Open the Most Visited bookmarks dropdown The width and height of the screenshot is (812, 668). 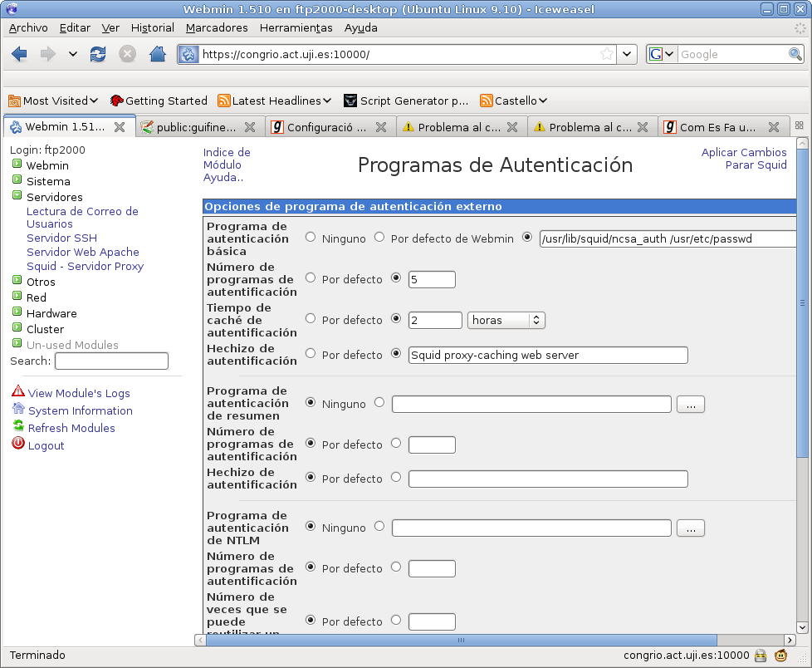(x=53, y=101)
